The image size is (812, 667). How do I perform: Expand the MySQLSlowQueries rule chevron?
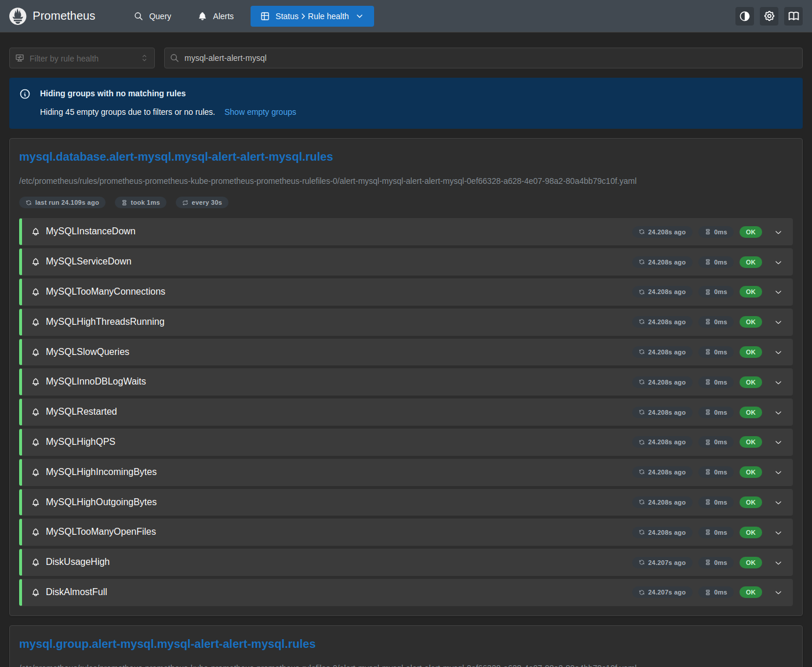tap(778, 352)
